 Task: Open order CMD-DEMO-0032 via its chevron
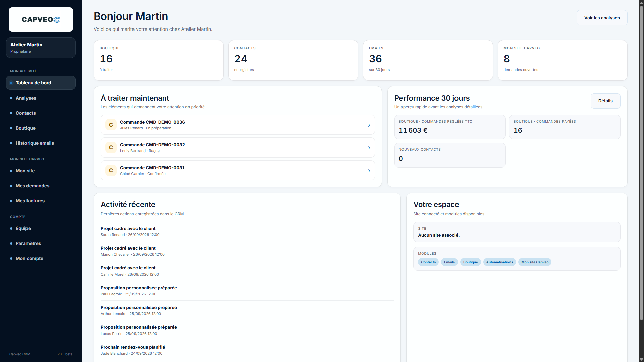click(x=369, y=148)
